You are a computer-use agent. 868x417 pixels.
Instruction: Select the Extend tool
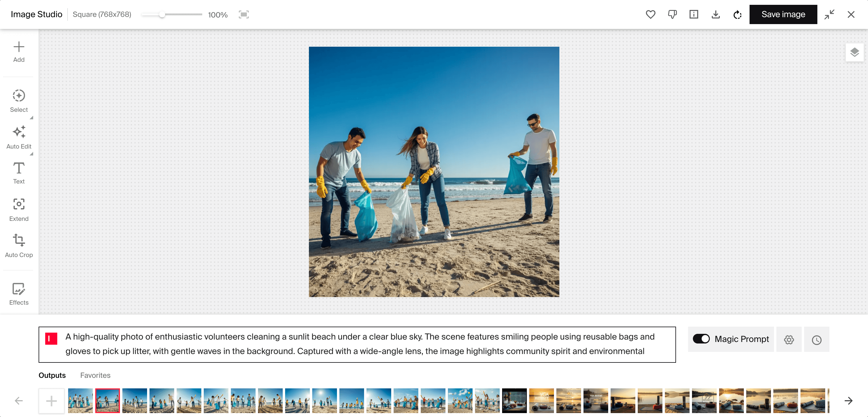(x=18, y=210)
